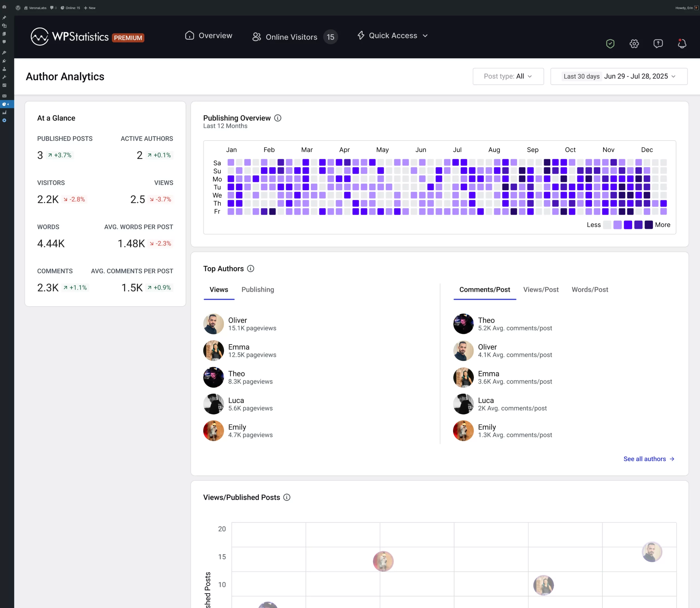This screenshot has width=700, height=608.
Task: Open the Users sidebar icon
Action: (x=4, y=69)
